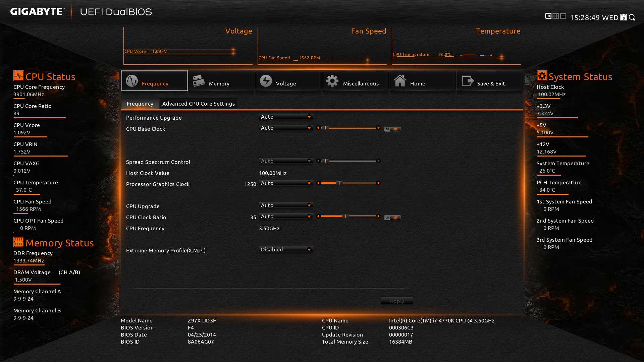The image size is (644, 362).
Task: Click the Apply button
Action: [397, 301]
